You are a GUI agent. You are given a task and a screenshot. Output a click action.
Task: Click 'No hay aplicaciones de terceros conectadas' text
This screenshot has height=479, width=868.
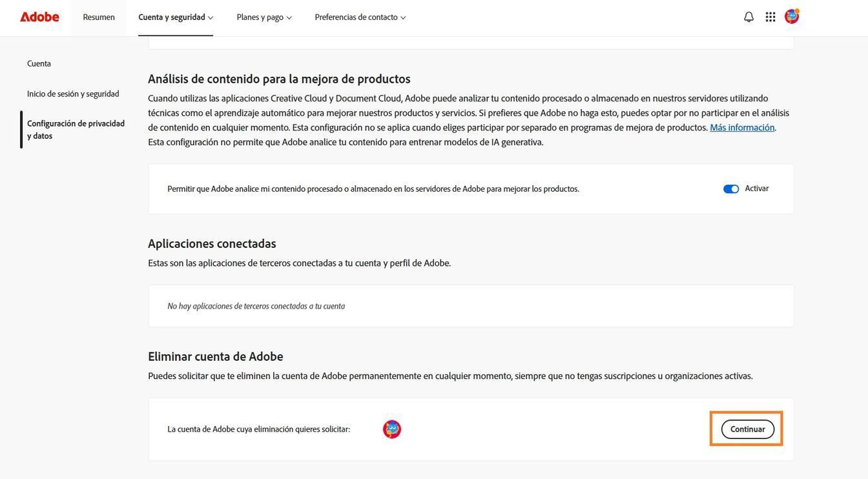[256, 306]
